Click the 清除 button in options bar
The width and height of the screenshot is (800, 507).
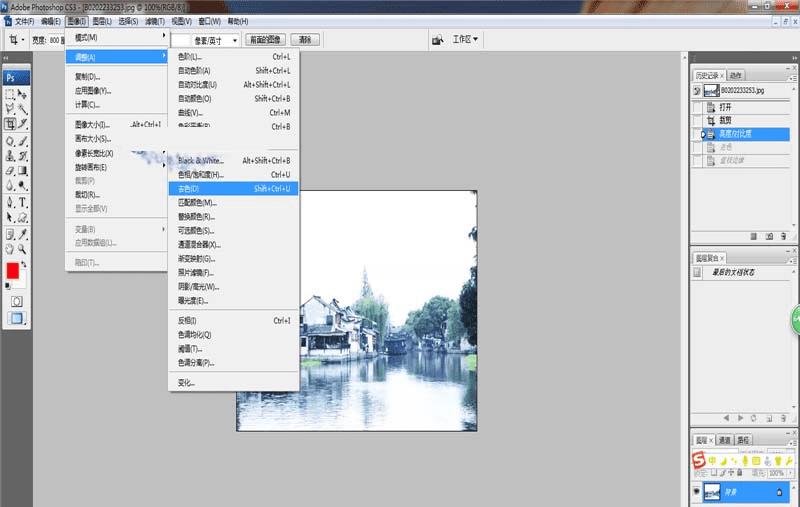click(305, 40)
